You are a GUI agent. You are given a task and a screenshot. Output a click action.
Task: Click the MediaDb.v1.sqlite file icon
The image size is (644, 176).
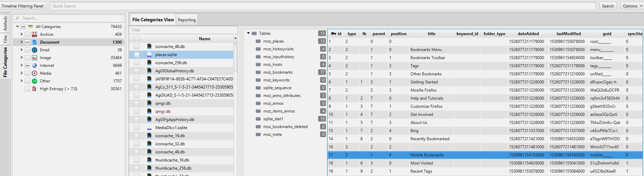coord(149,128)
